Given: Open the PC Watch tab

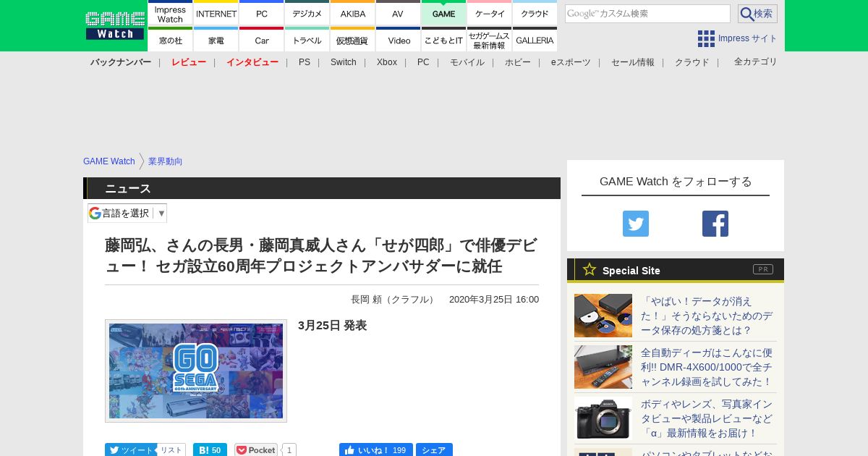Looking at the screenshot, I should point(261,14).
